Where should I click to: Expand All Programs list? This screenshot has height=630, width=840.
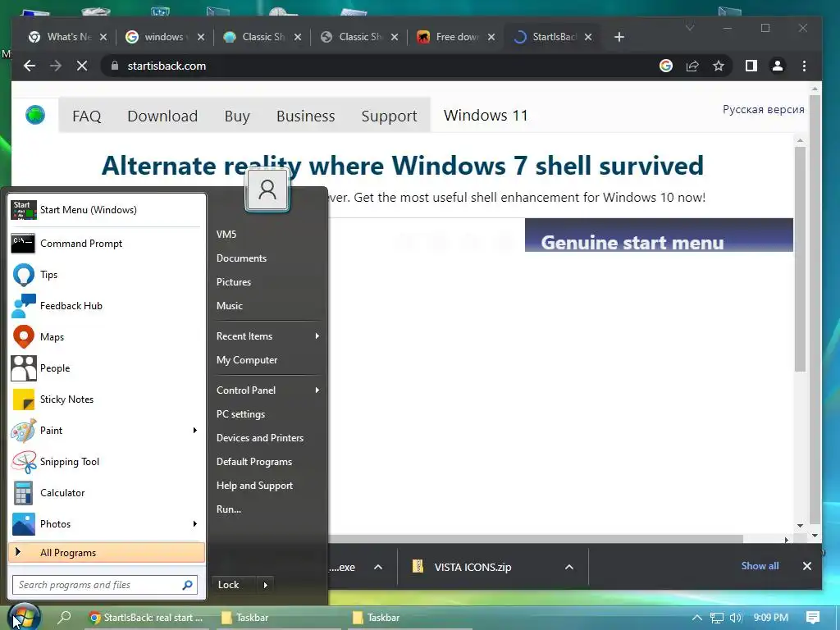tap(106, 552)
